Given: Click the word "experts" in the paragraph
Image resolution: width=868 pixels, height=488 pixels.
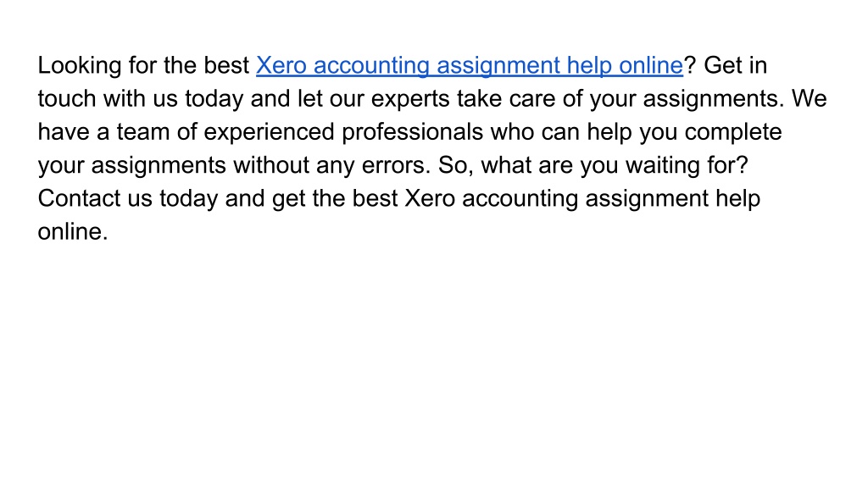Looking at the screenshot, I should (410, 100).
